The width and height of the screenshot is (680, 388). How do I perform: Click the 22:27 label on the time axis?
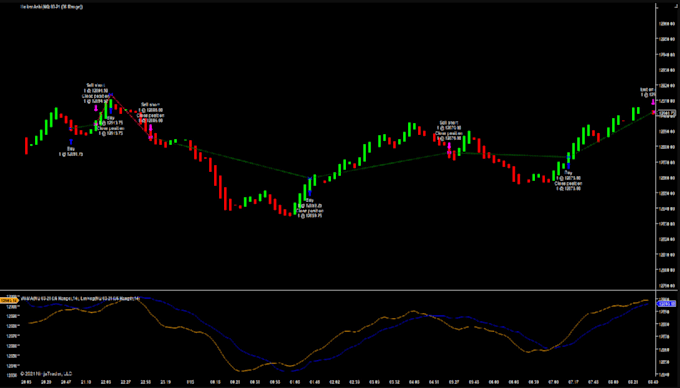[x=126, y=382]
